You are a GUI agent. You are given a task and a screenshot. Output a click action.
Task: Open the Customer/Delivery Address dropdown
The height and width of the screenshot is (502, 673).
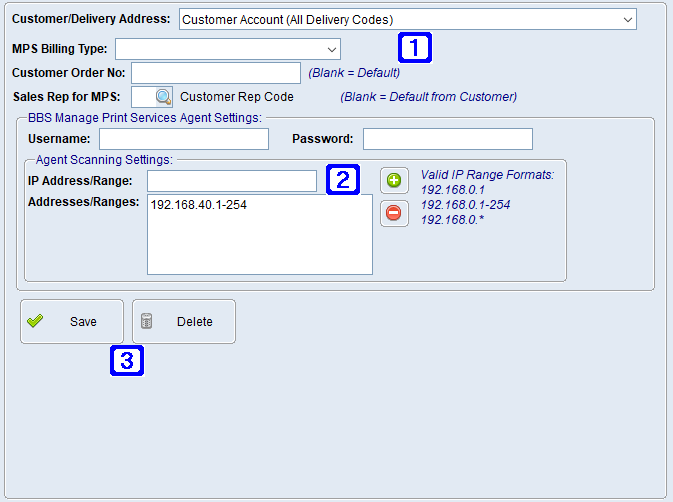(408, 20)
